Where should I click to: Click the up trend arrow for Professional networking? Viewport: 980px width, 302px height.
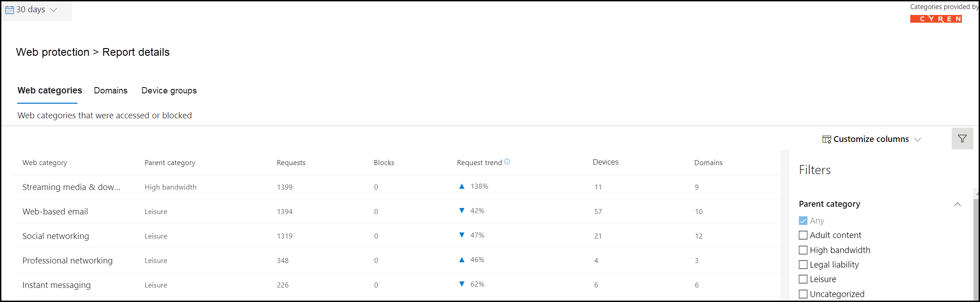(x=461, y=260)
